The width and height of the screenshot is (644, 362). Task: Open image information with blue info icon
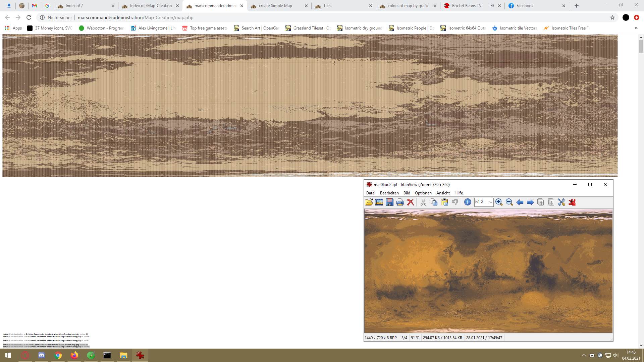point(468,202)
